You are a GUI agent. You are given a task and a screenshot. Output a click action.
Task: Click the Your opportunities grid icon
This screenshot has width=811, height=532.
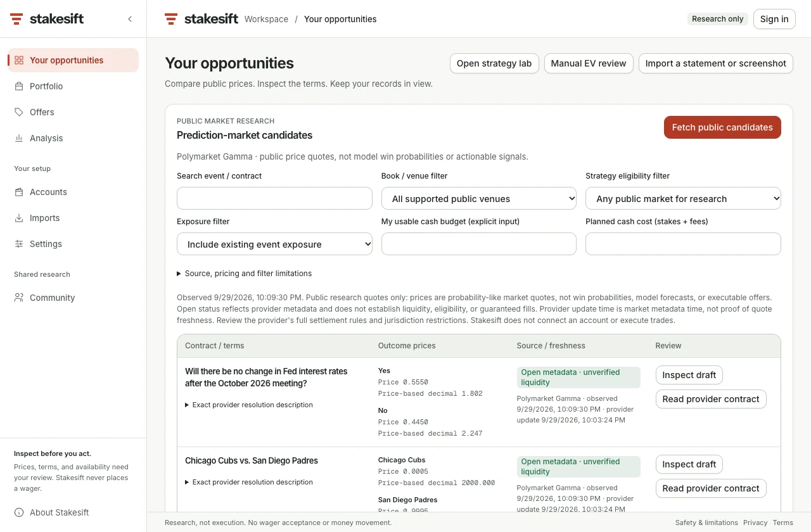(19, 60)
